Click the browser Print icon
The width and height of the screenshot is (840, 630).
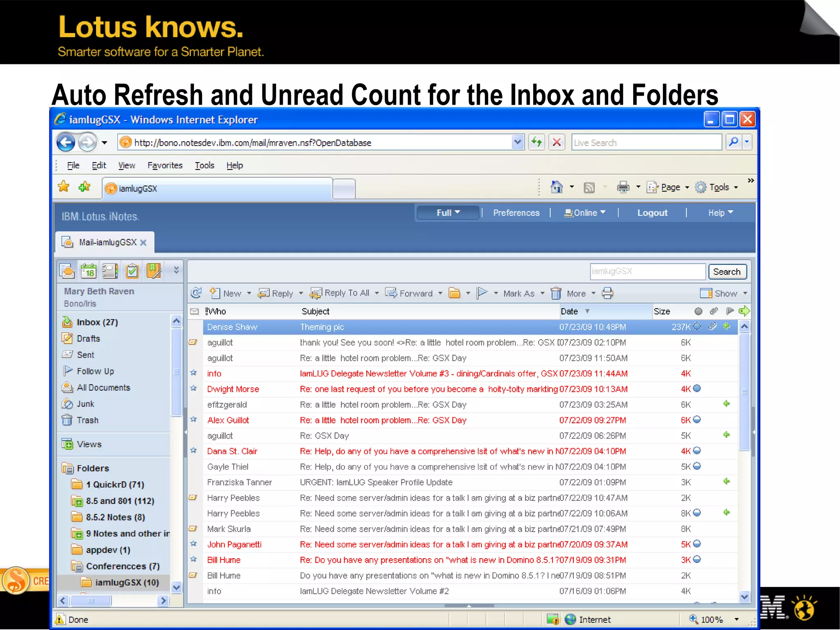coord(623,187)
